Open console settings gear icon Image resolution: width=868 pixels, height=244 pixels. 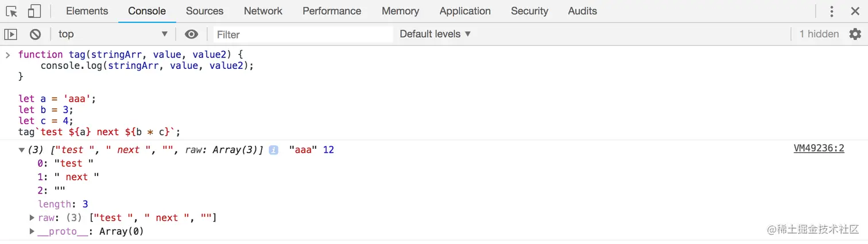[855, 34]
